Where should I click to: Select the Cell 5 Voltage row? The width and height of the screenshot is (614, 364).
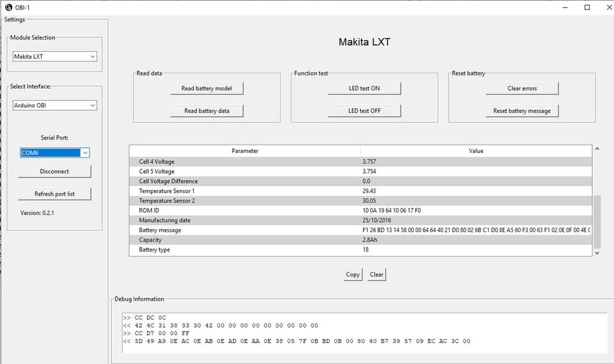pyautogui.click(x=360, y=171)
